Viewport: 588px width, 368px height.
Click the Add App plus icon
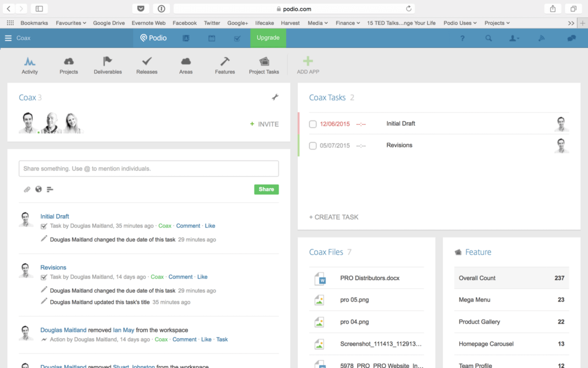point(308,62)
